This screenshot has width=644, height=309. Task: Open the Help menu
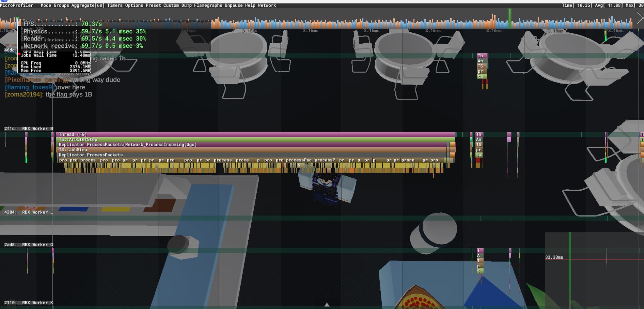[x=250, y=5]
